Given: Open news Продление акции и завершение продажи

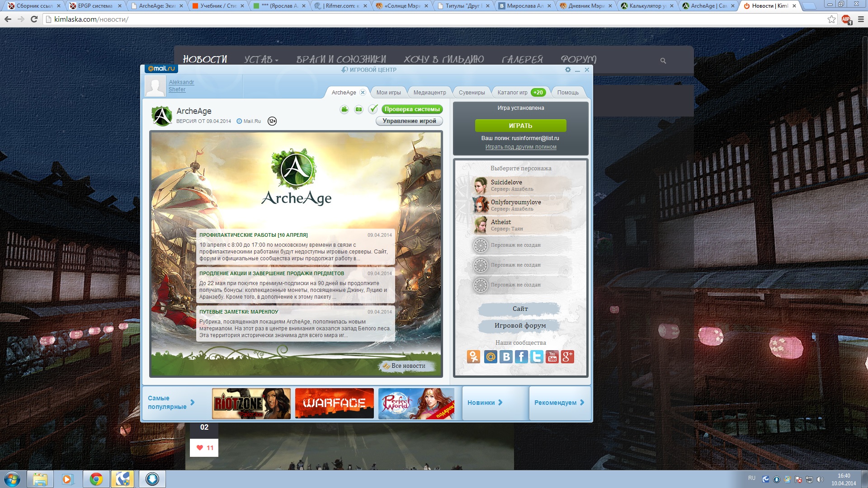Looking at the screenshot, I should 296,285.
